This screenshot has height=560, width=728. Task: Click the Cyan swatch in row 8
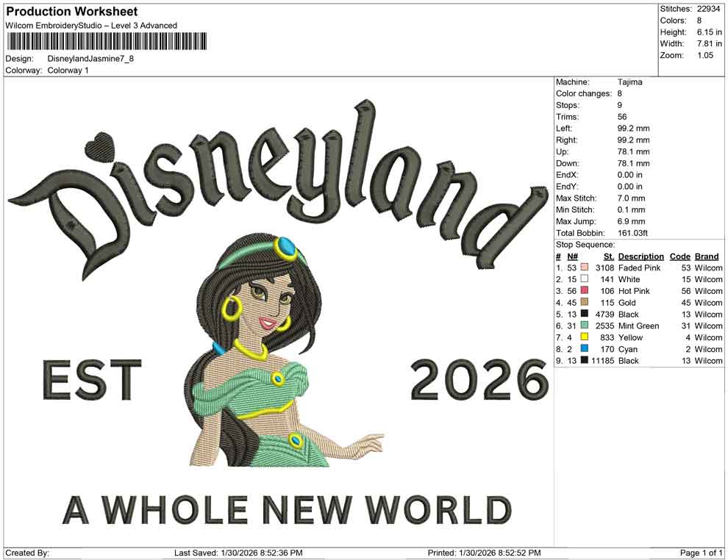pos(583,349)
